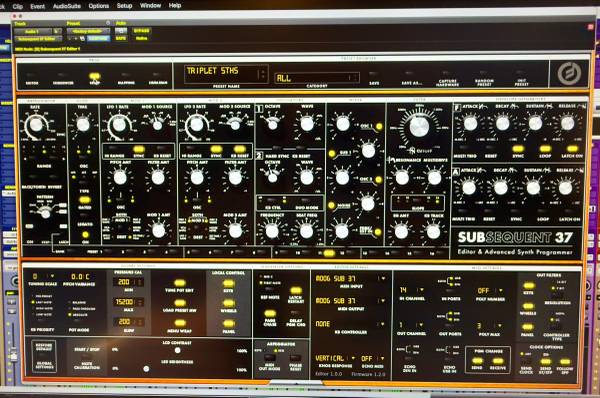600x398 pixels.
Task: Open the KB Controller dropdown
Action: 350,324
